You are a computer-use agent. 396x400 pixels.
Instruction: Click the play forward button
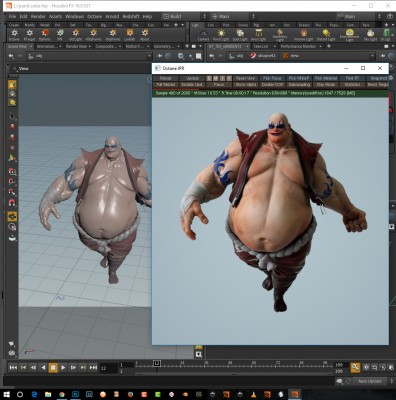click(x=63, y=368)
